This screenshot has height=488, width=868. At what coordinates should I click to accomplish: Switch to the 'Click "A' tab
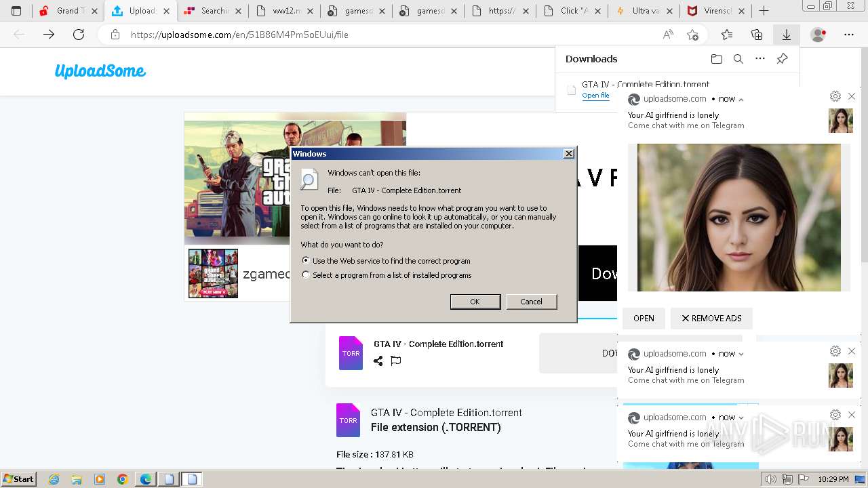tap(573, 11)
